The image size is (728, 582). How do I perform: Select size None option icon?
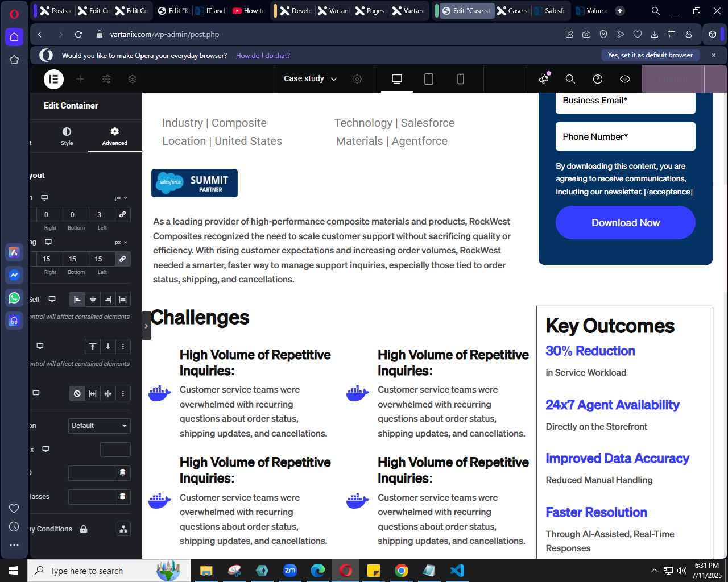(77, 393)
